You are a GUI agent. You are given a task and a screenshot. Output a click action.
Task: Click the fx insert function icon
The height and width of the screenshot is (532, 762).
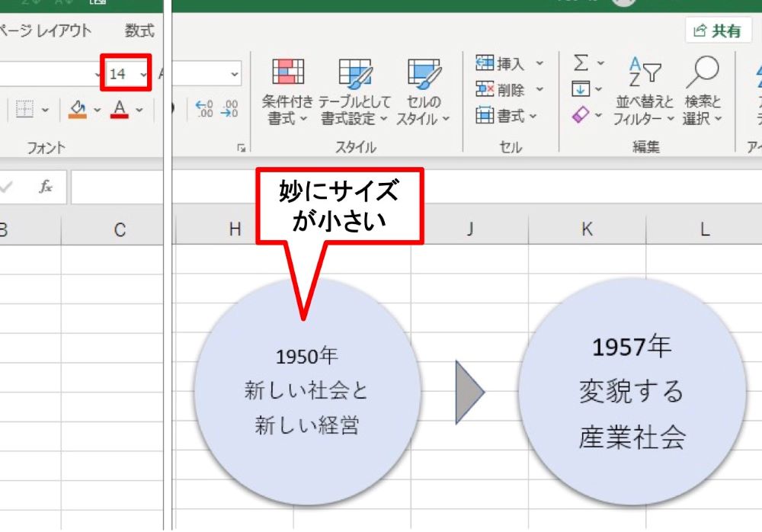46,185
